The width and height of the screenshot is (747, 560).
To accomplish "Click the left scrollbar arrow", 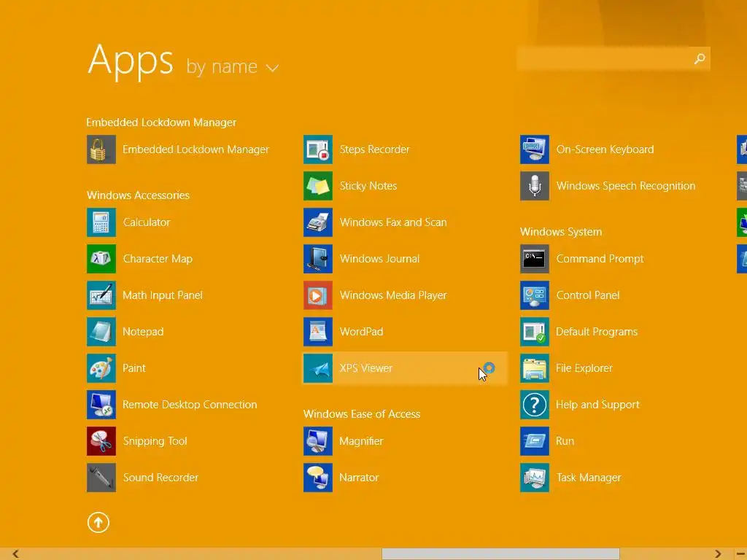I will (16, 554).
